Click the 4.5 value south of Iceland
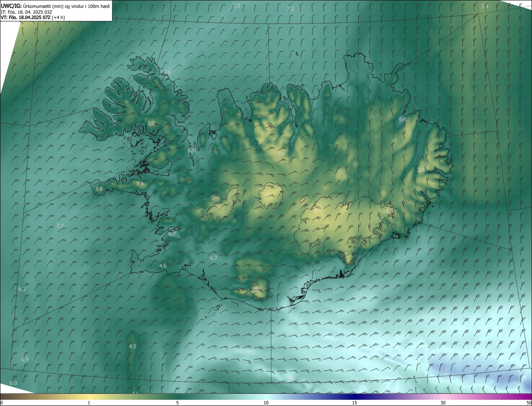This screenshot has height=406, width=532. click(x=133, y=347)
